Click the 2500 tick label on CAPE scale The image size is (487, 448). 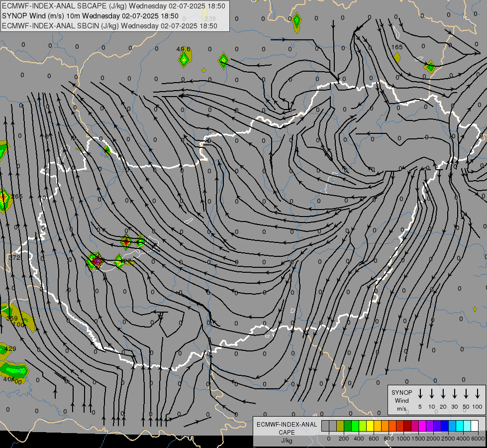pyautogui.click(x=448, y=439)
